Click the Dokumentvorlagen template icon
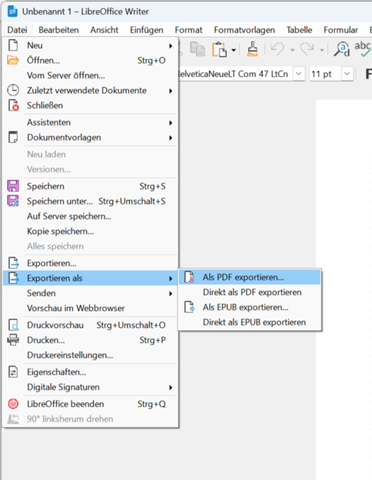372x480 pixels. (x=13, y=137)
